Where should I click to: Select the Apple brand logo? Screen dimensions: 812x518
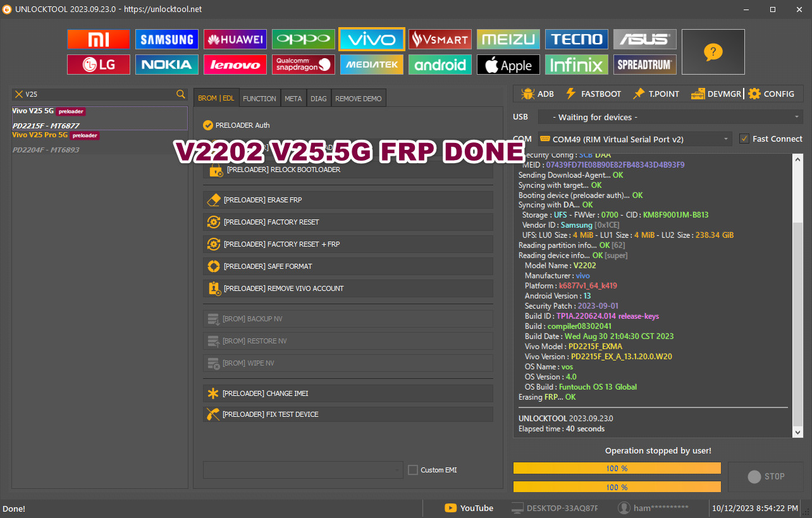[508, 65]
